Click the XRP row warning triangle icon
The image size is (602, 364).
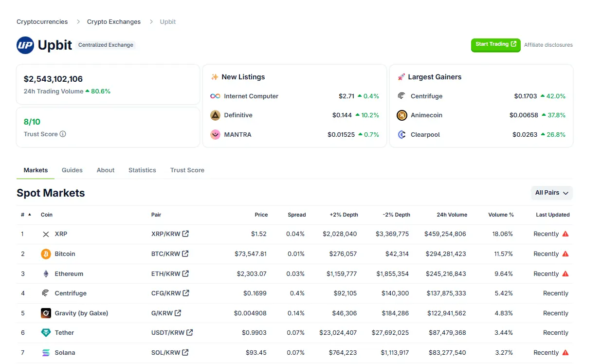566,234
